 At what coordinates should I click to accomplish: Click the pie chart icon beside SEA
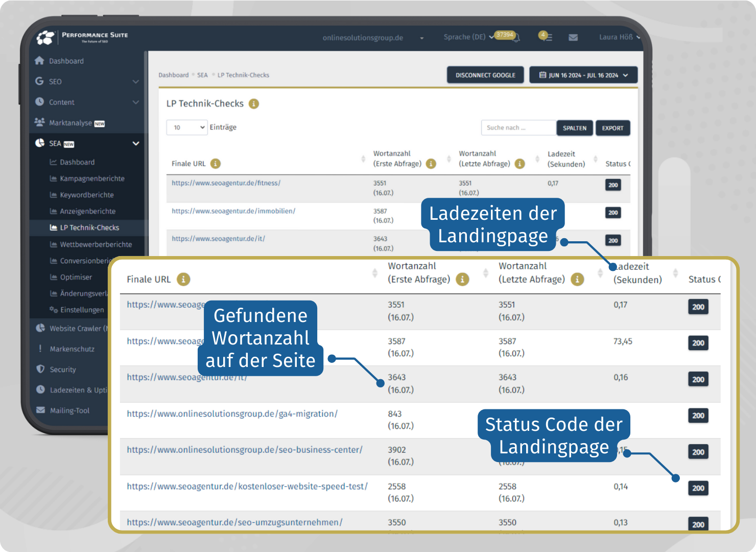point(39,143)
